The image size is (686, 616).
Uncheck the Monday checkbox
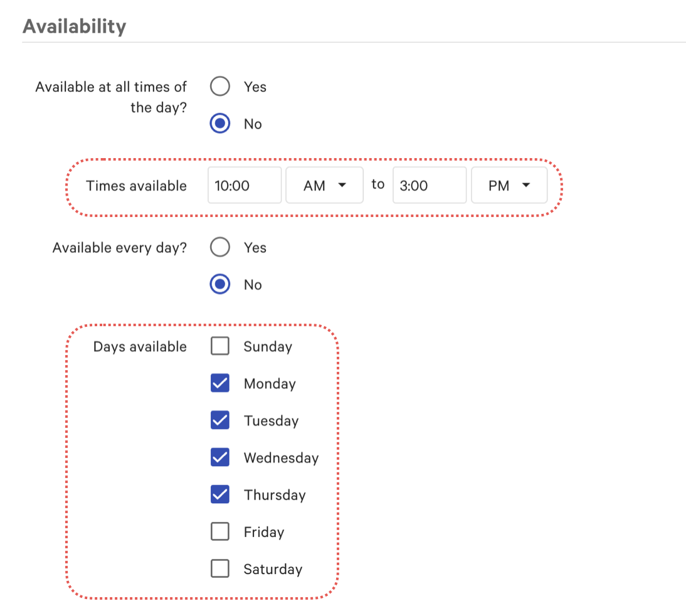point(220,383)
